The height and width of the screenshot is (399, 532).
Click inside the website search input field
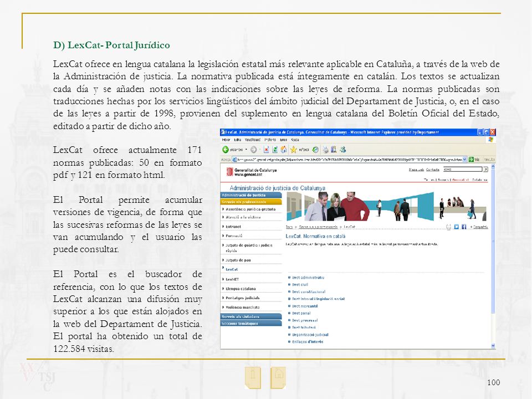pos(462,170)
